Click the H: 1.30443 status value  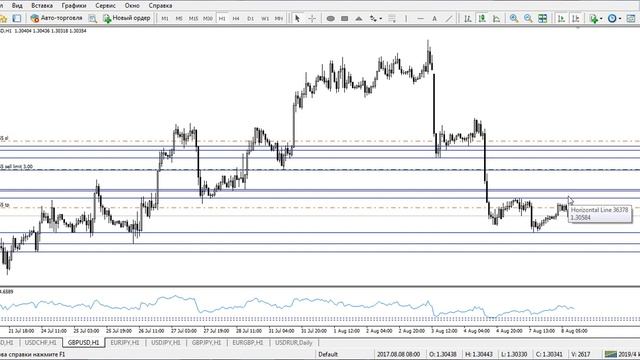[x=479, y=354]
